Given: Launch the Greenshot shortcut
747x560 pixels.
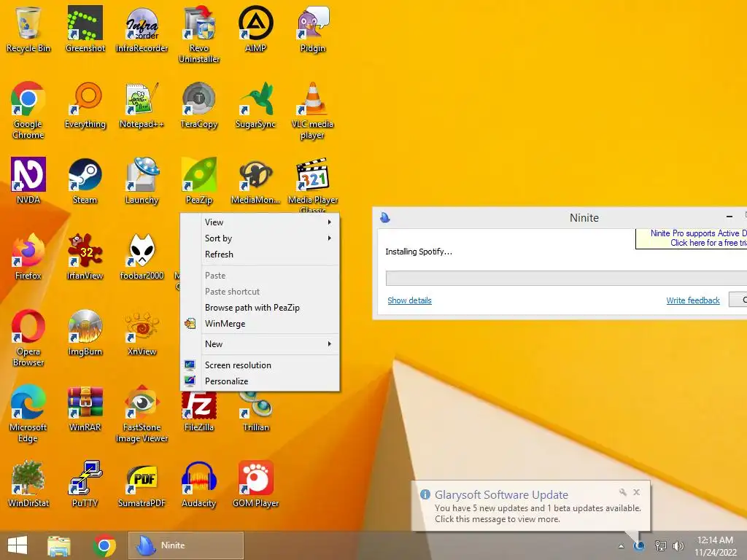Looking at the screenshot, I should click(x=85, y=28).
